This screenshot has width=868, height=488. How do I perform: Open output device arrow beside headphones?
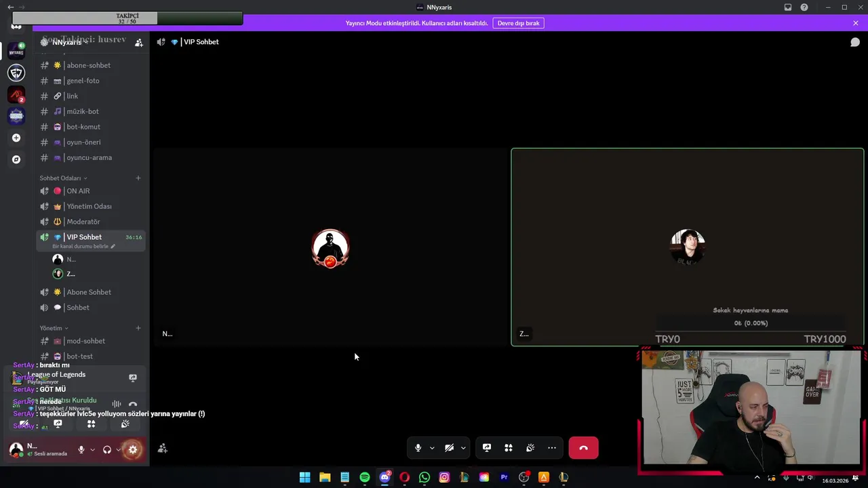[x=118, y=449]
